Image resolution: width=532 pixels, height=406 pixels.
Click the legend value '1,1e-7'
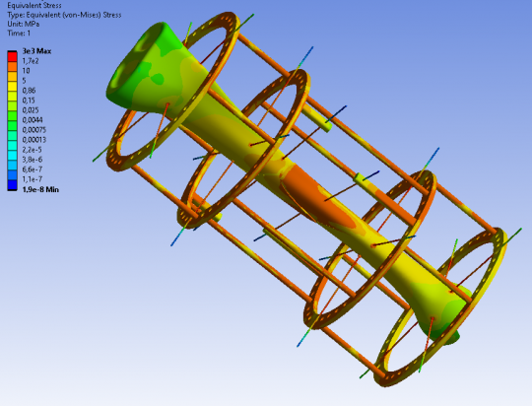(33, 179)
